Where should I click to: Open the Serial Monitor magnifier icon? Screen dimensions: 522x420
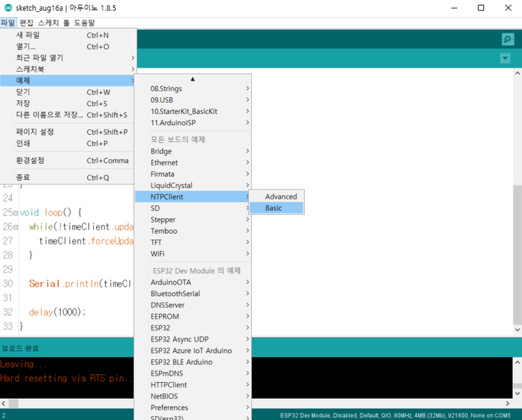[507, 39]
